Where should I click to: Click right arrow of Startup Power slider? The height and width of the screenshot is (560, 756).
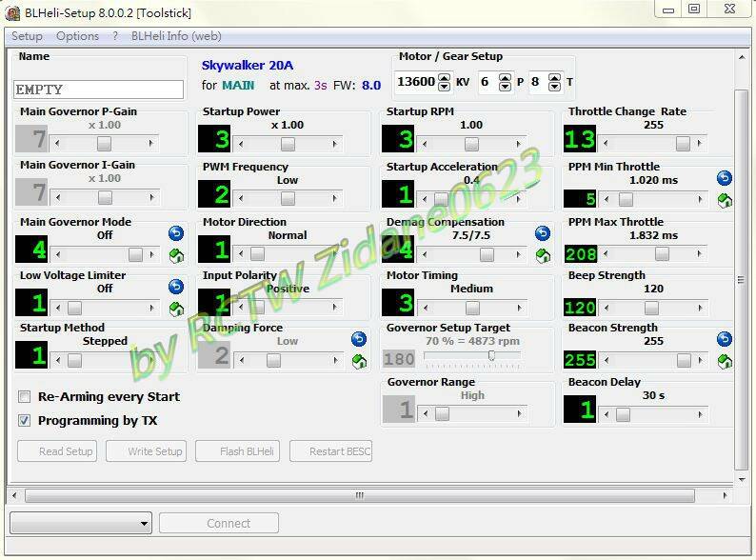click(334, 144)
